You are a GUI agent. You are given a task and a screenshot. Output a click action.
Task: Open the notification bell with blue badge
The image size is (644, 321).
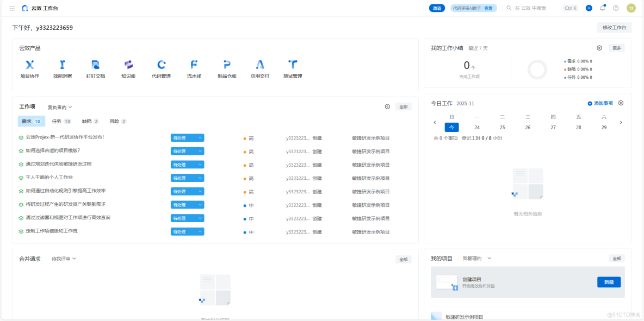(602, 8)
